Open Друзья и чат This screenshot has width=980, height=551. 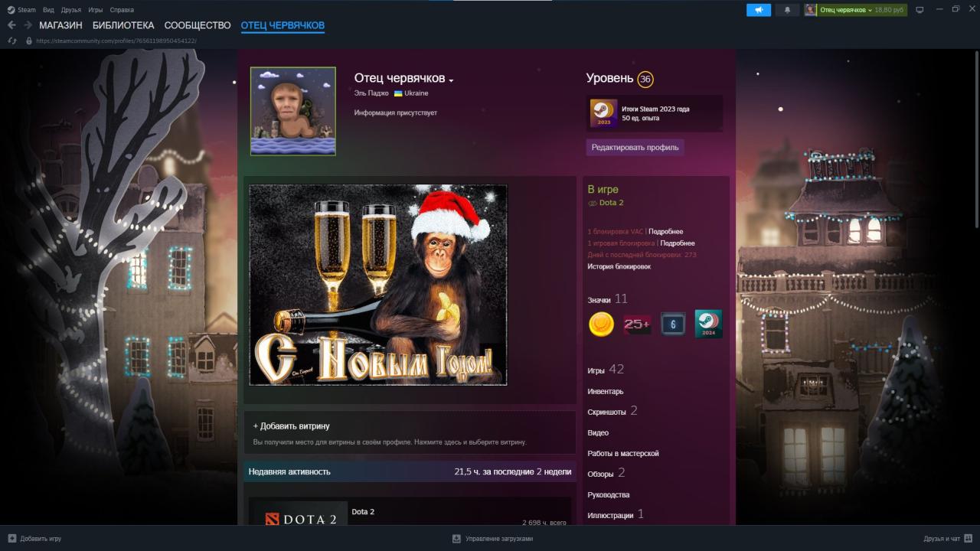(x=948, y=538)
